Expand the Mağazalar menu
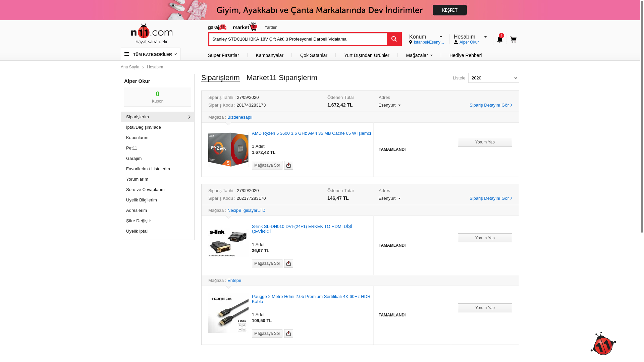This screenshot has width=644, height=362. (x=419, y=55)
